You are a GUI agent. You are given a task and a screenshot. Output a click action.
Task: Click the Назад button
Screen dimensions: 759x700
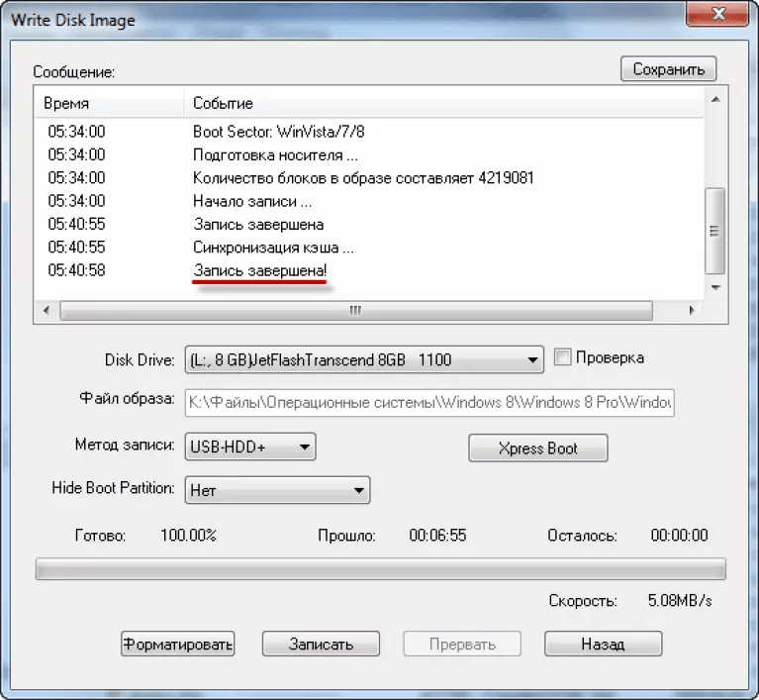pyautogui.click(x=603, y=644)
